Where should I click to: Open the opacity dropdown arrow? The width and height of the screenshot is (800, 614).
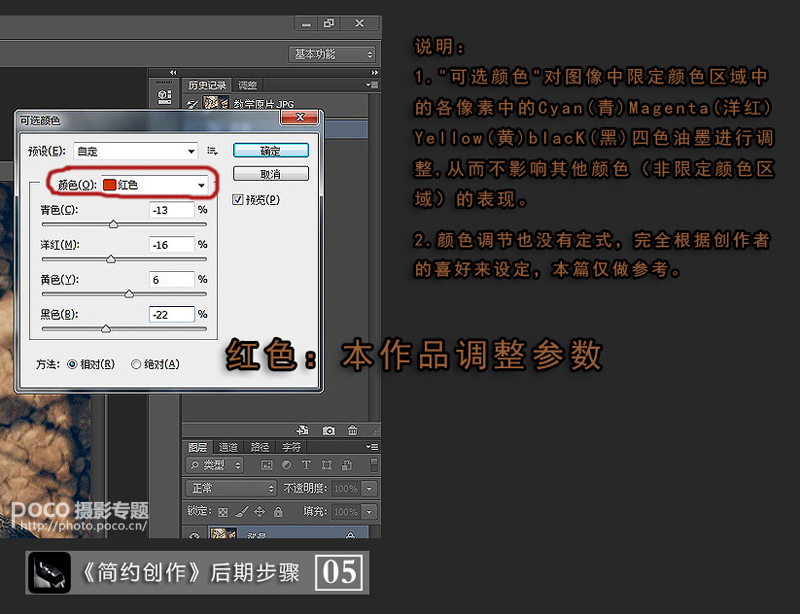click(369, 488)
